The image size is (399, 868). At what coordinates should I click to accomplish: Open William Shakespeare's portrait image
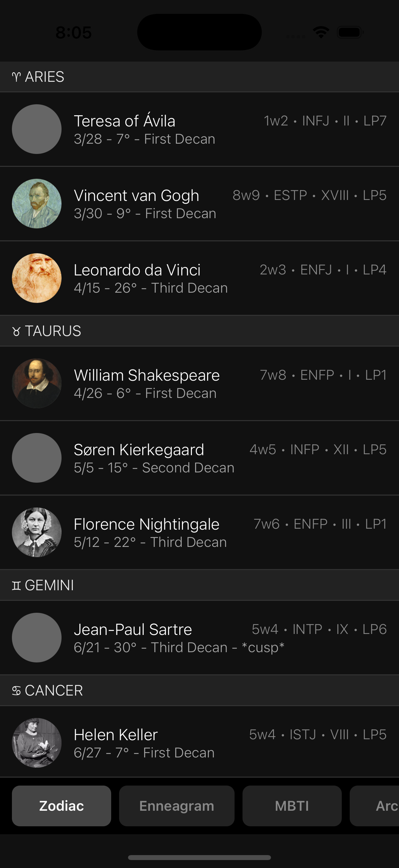point(37,383)
